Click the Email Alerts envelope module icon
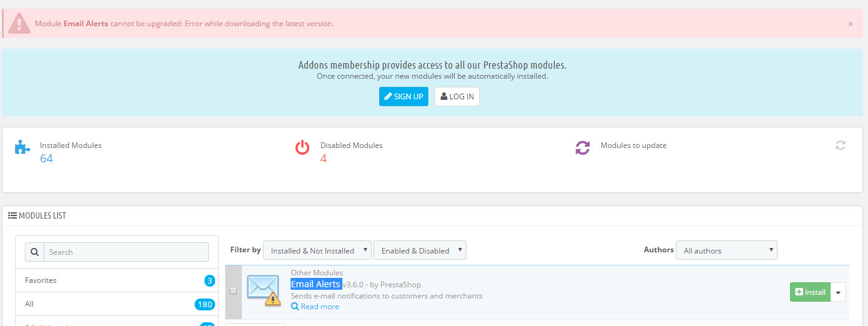This screenshot has height=326, width=868. 263,289
